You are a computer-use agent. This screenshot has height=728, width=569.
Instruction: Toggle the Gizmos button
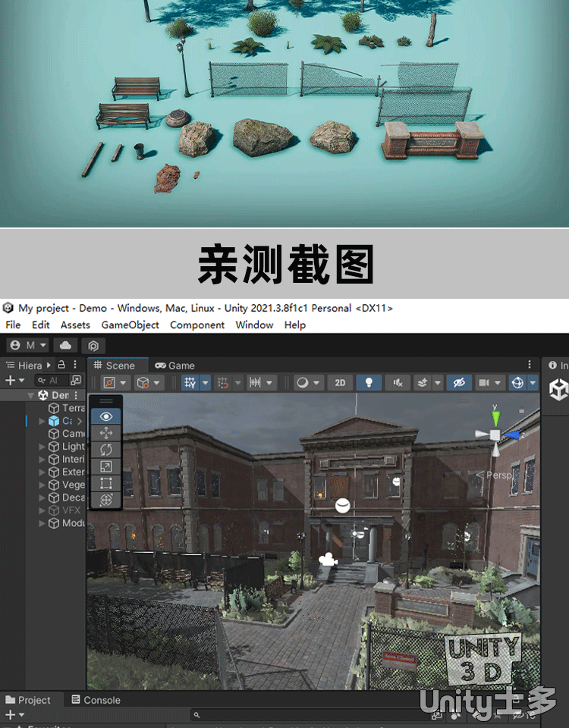[517, 382]
